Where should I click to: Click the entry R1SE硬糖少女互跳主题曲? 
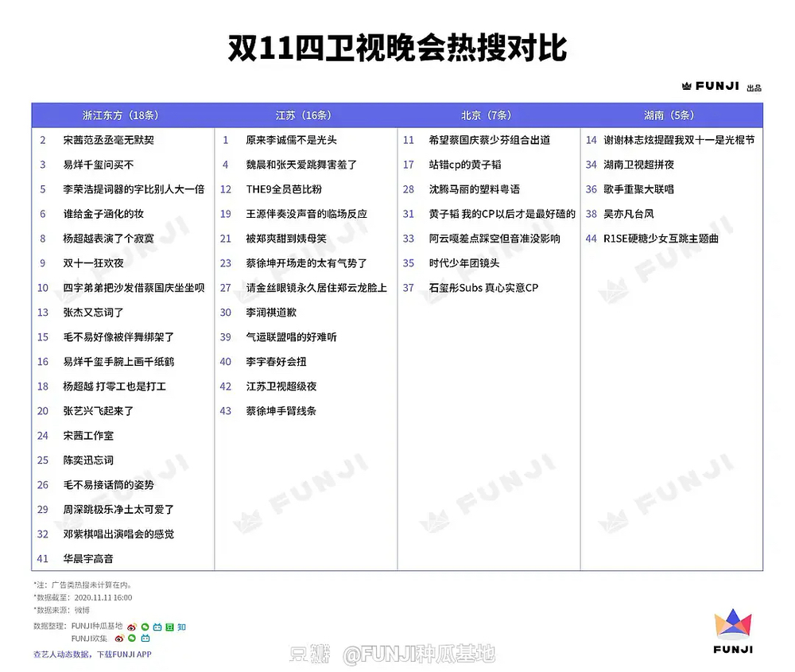661,239
